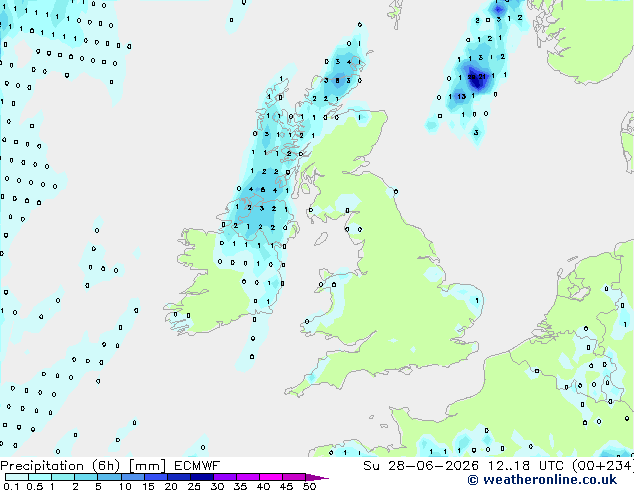The height and width of the screenshot is (490, 634).
Task: Pick the 10–15 mm legend color box
Action: click(133, 477)
